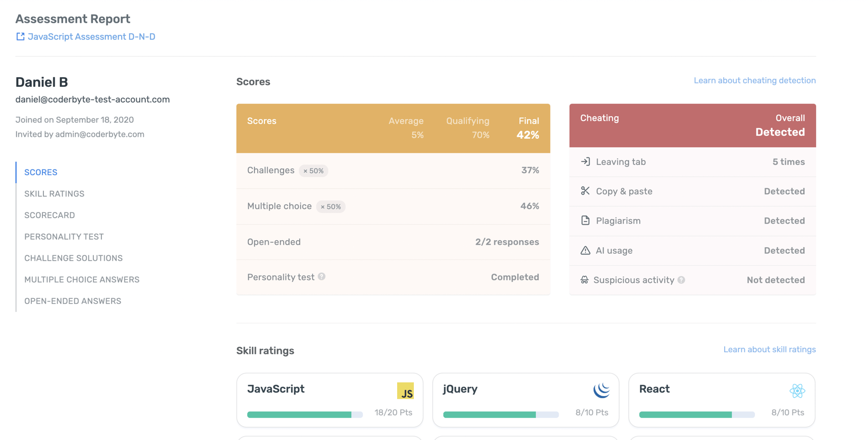Click the external link icon beside JavaScript Assessment
Image resolution: width=868 pixels, height=440 pixels.
(20, 36)
